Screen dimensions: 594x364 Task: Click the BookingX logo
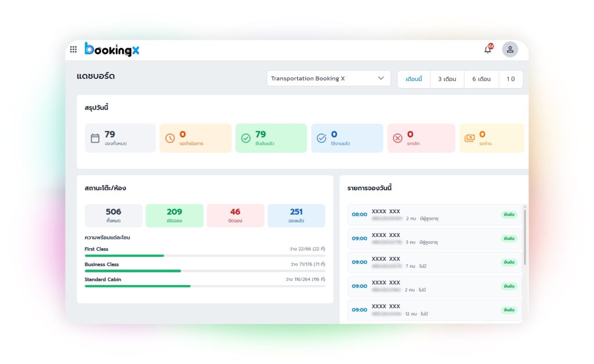click(x=112, y=50)
